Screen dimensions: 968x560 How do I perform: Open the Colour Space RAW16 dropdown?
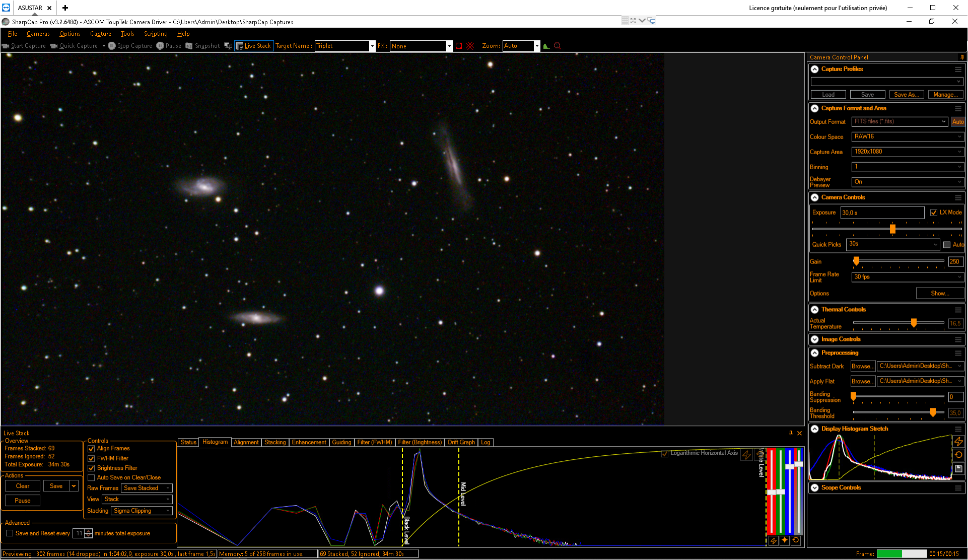point(908,136)
